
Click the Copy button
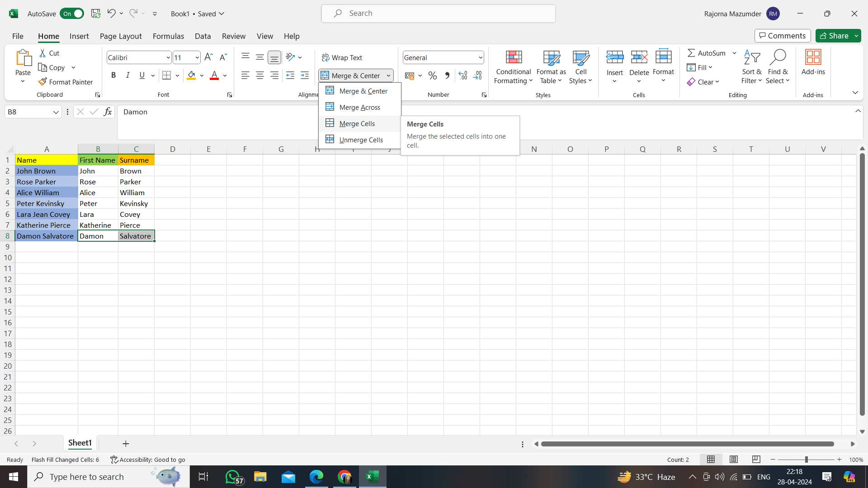point(52,67)
